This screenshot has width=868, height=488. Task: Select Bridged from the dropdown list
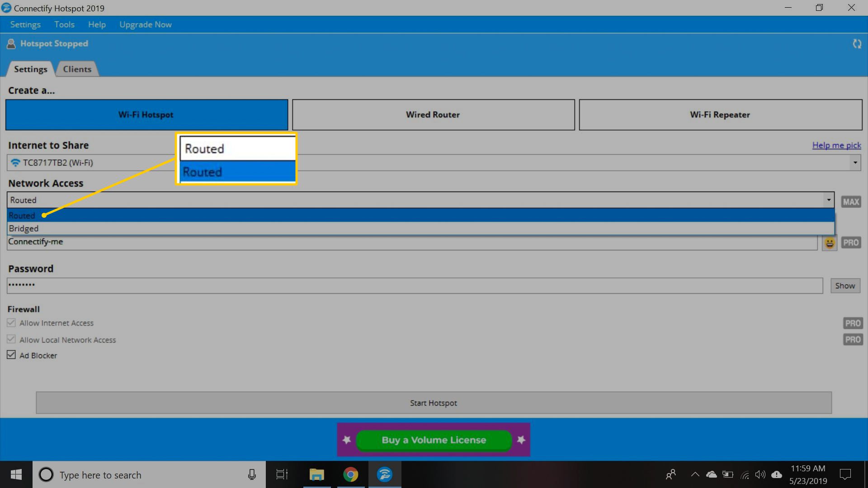point(421,228)
